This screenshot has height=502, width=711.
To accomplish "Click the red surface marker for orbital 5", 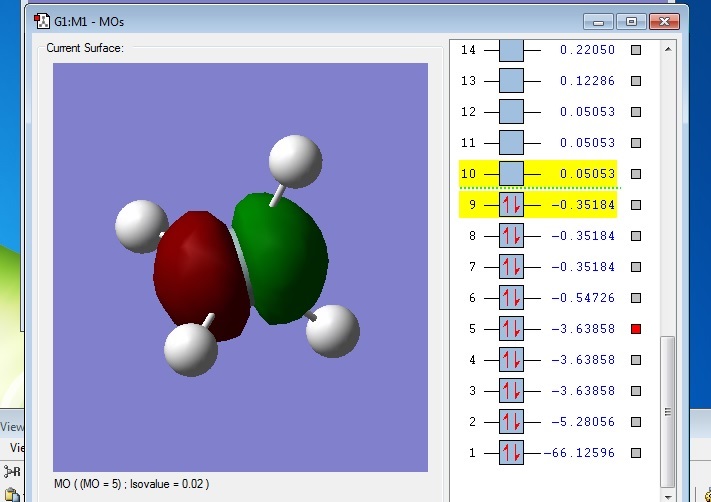I will coord(635,329).
